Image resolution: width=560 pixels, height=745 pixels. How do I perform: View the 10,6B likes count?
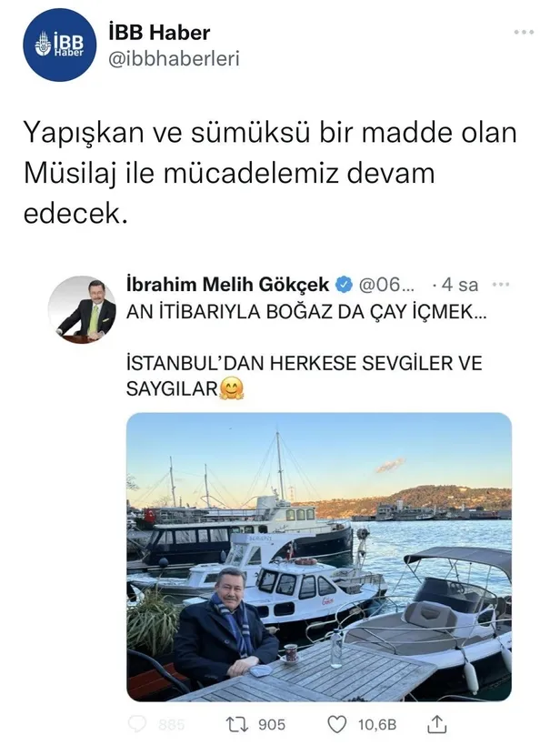coord(376,725)
